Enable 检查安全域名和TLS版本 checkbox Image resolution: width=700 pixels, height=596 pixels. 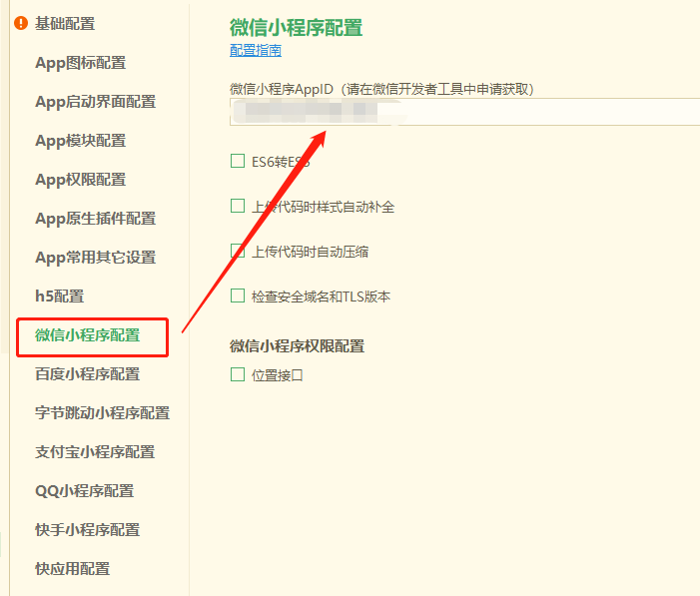point(238,296)
